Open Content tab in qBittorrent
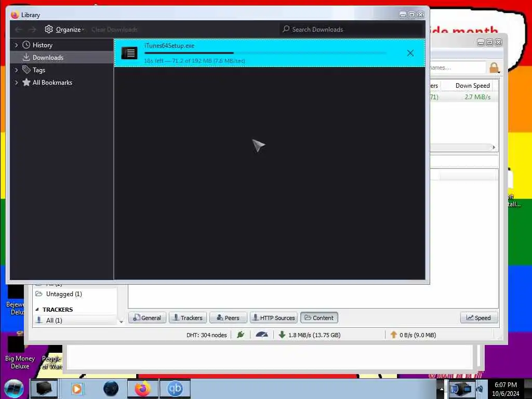This screenshot has height=399, width=532. (319, 318)
